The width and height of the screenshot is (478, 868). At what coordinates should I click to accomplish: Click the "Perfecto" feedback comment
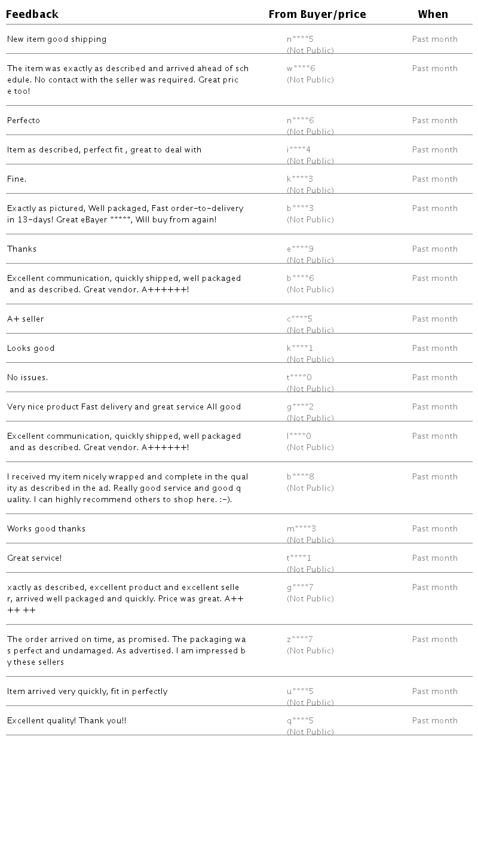tap(23, 121)
